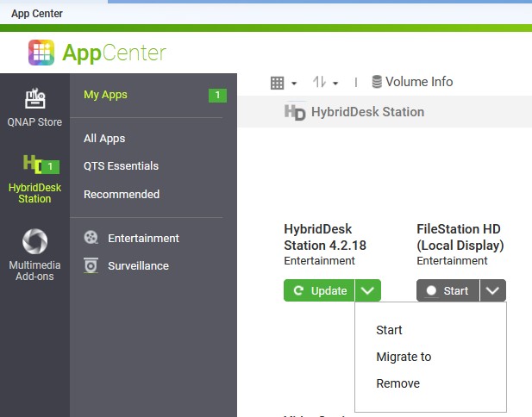Choose Start from the dropdown menu

389,330
